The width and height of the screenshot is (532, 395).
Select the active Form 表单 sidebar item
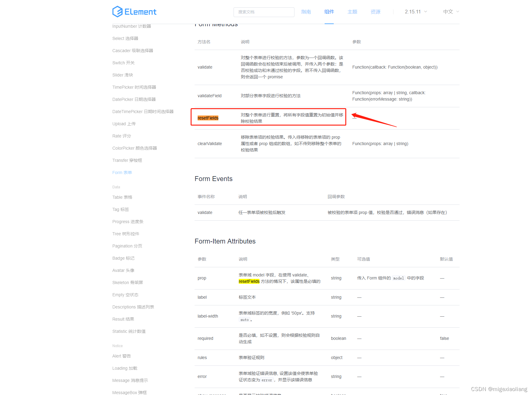(122, 173)
